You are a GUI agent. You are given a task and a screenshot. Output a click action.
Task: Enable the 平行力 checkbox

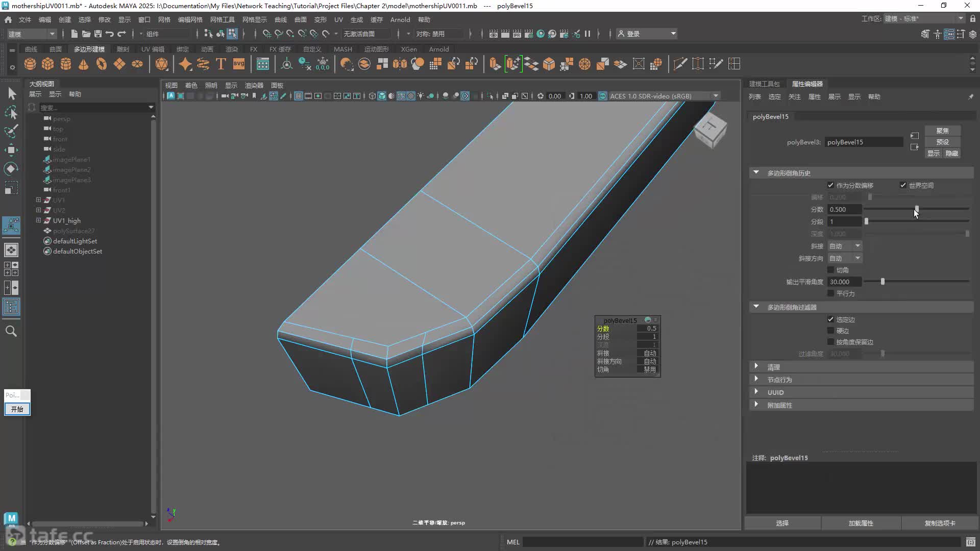[830, 293]
